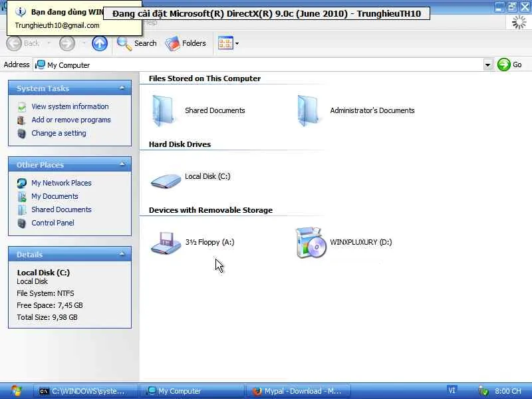Click the Change a setting icon

tap(21, 134)
